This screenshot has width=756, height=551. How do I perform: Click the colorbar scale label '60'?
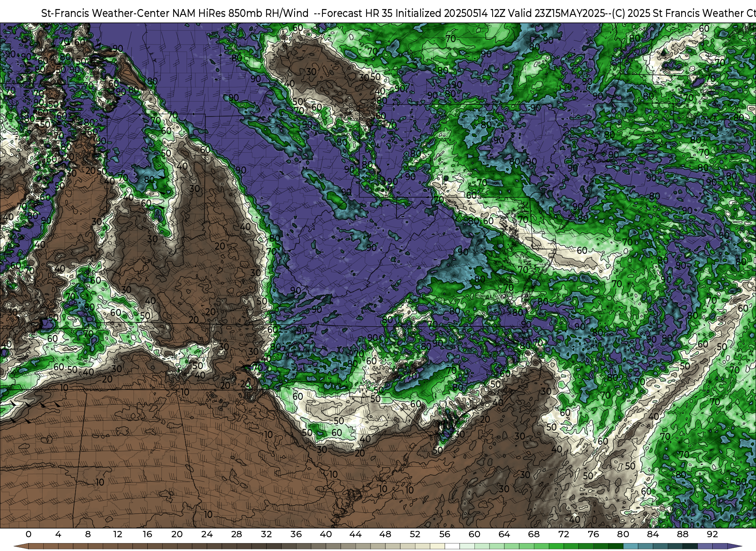click(x=474, y=534)
